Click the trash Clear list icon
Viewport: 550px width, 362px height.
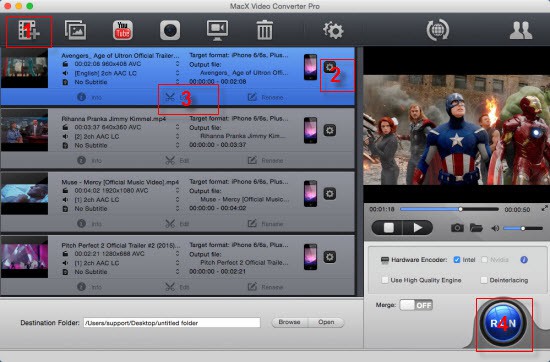pos(264,30)
